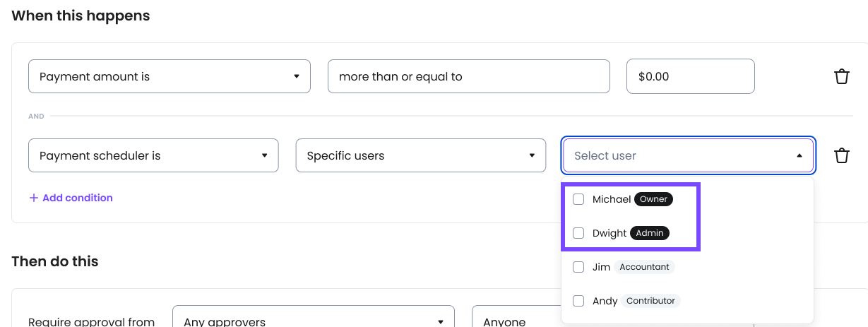Click the Add condition link
The width and height of the screenshot is (868, 327).
77,198
